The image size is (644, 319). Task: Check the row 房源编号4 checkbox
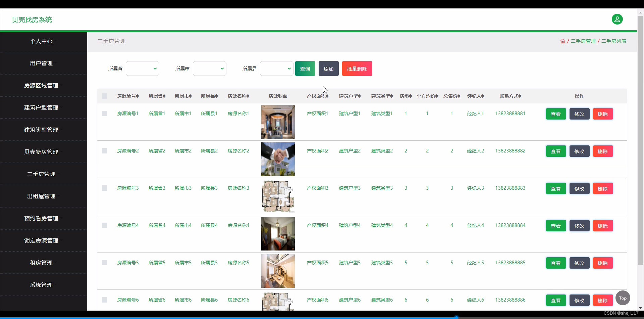click(x=105, y=225)
